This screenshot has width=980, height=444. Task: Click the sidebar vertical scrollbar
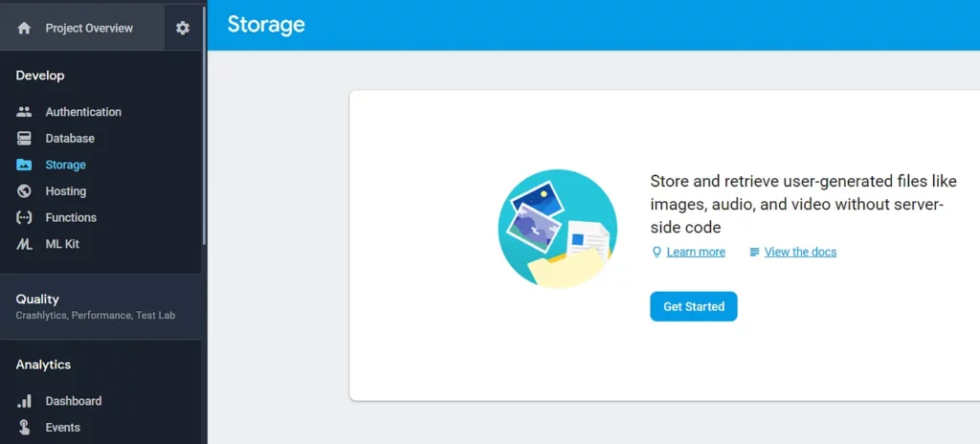click(x=205, y=125)
